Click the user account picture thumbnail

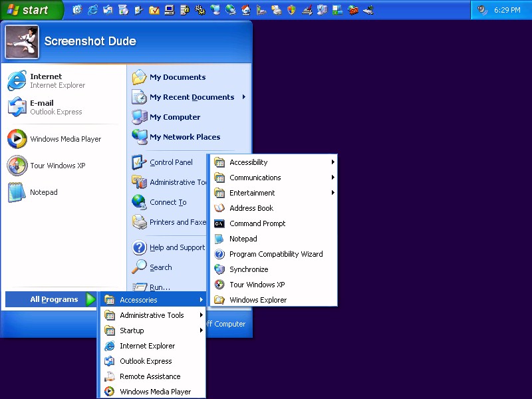[x=22, y=42]
